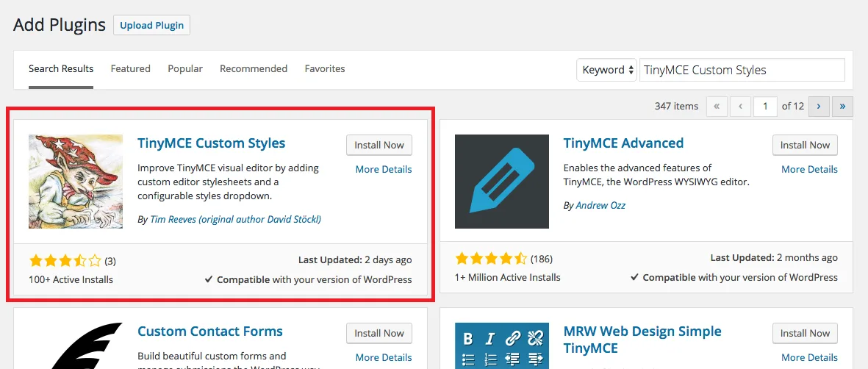This screenshot has height=369, width=868.
Task: Click the Add Plugins page heading
Action: coord(60,25)
